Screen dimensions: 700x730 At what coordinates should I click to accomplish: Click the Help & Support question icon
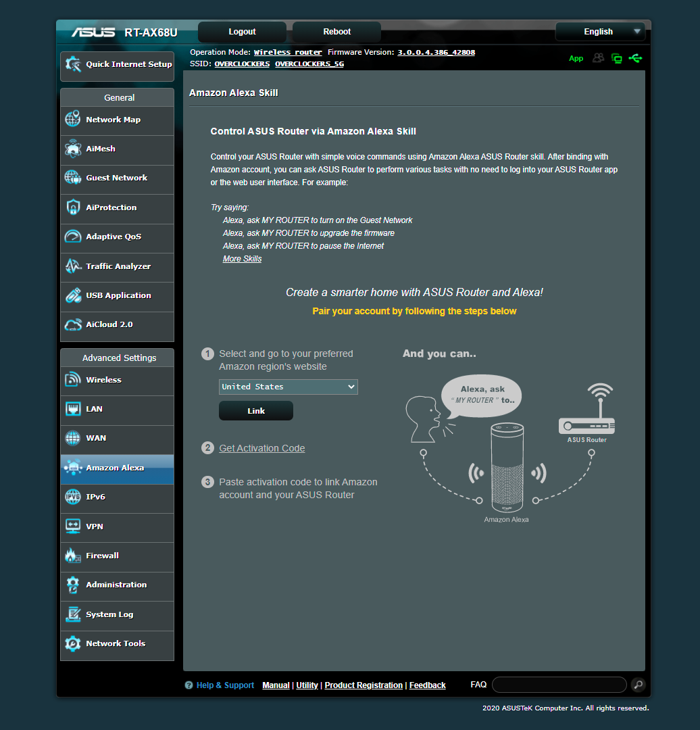189,685
